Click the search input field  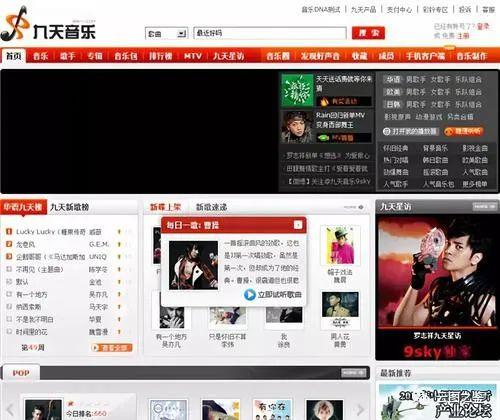pos(270,33)
